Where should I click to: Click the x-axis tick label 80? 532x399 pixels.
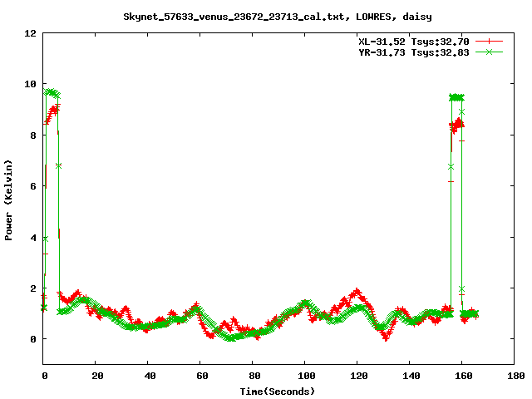click(254, 376)
